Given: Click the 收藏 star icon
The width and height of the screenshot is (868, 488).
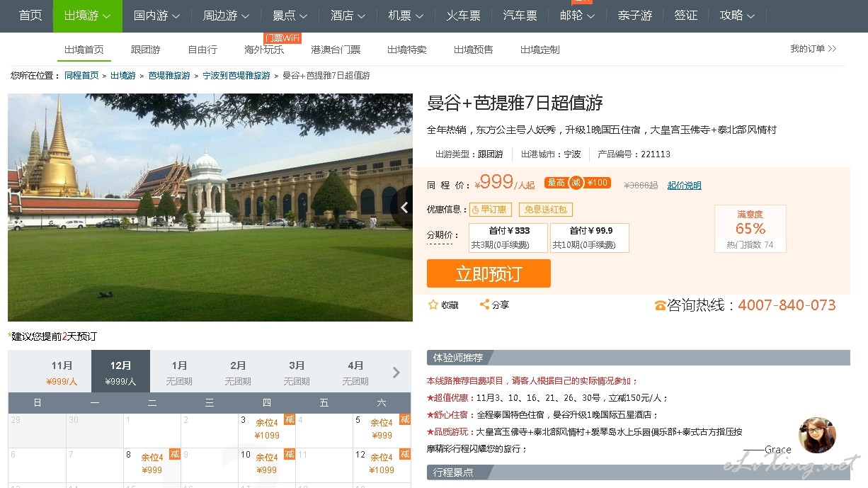Looking at the screenshot, I should 433,305.
